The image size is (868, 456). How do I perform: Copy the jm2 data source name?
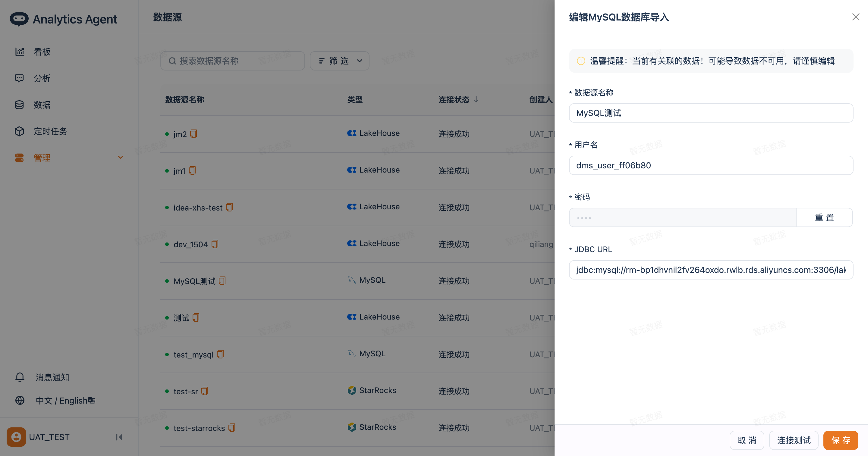[x=193, y=134]
